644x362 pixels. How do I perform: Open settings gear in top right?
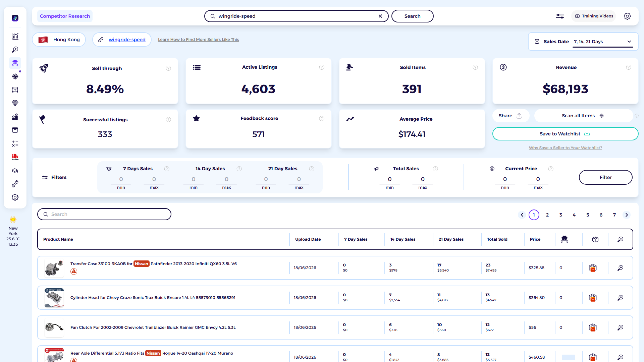627,16
